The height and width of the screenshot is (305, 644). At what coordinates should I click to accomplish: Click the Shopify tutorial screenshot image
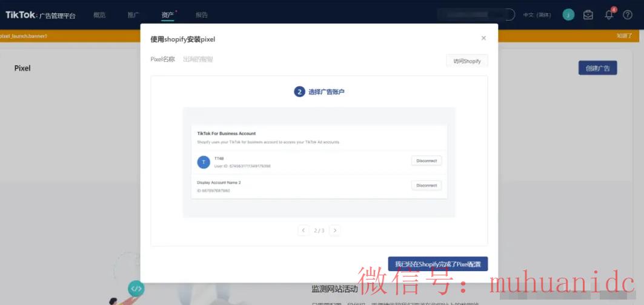click(319, 162)
